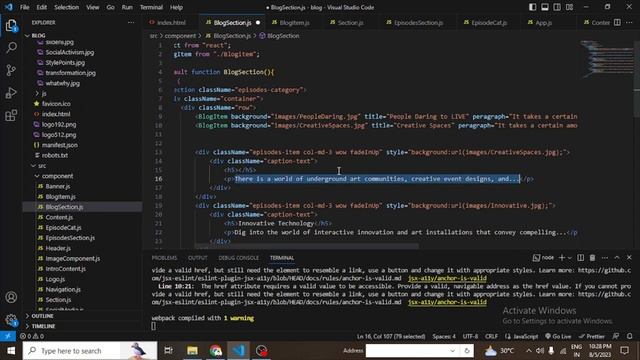Viewport: 640px width, 360px height.
Task: Split the terminal panel
Action: point(580,258)
